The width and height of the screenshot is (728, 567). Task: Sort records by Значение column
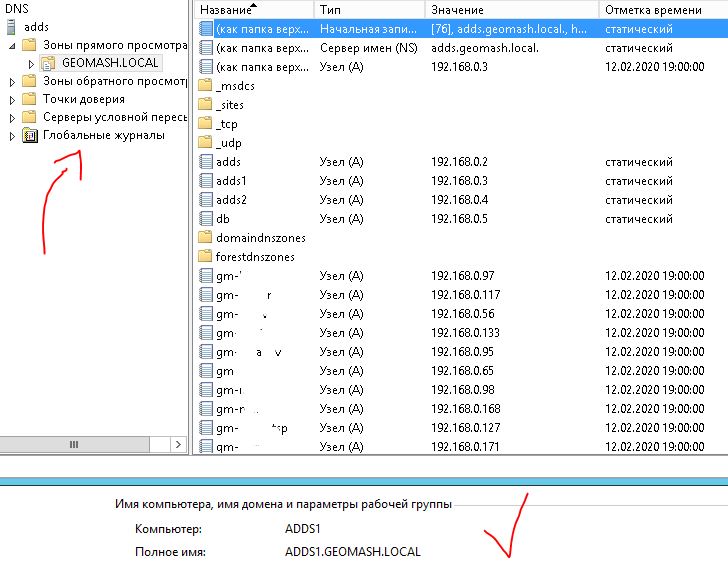[x=512, y=9]
